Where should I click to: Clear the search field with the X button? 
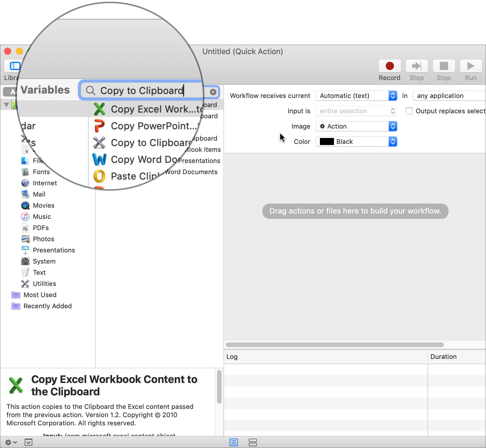click(x=213, y=91)
